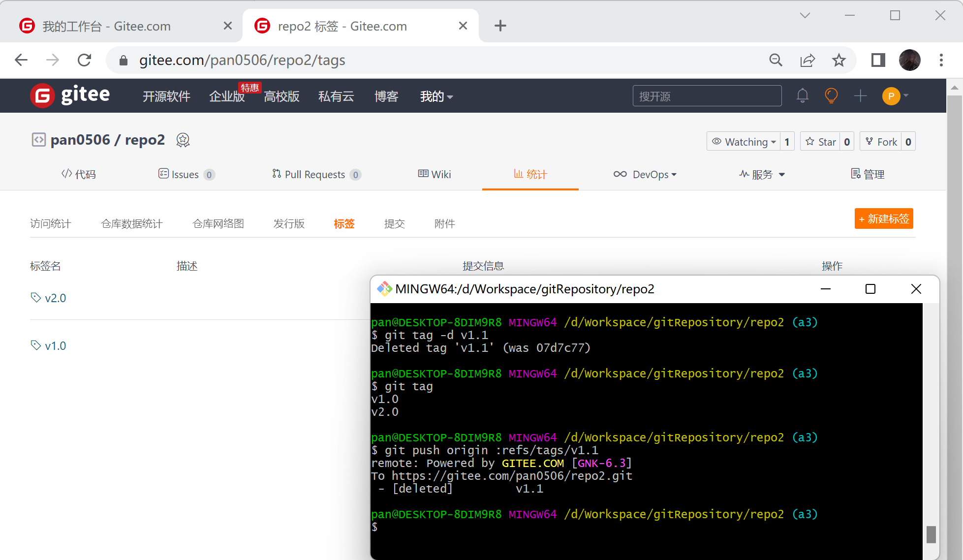Click the browser share icon

[x=807, y=60]
